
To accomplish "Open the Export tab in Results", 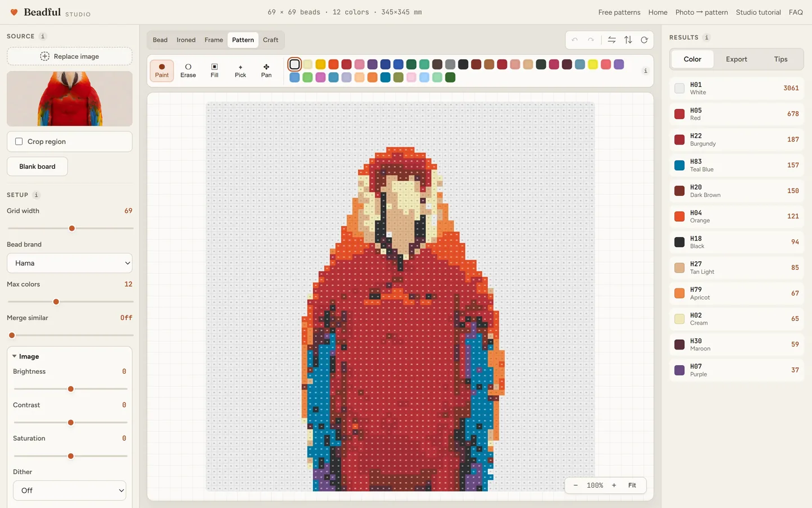I will 736,59.
